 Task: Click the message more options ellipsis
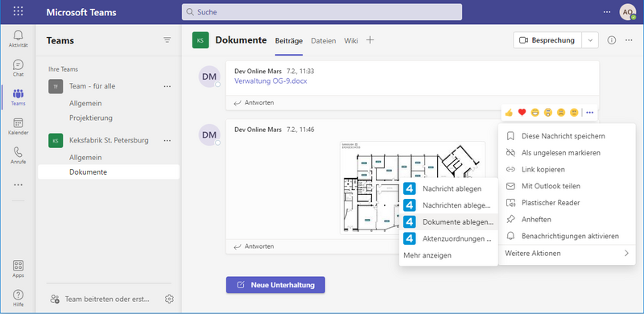coord(590,112)
